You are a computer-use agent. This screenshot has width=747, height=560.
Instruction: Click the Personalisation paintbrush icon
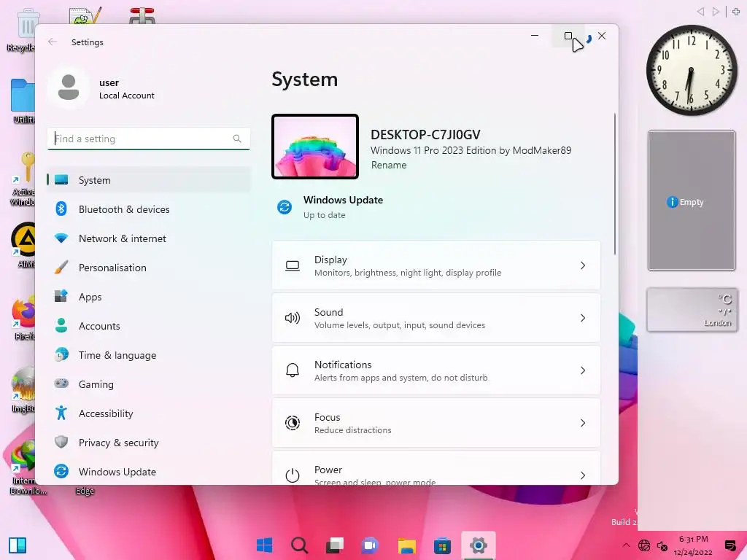click(x=61, y=267)
